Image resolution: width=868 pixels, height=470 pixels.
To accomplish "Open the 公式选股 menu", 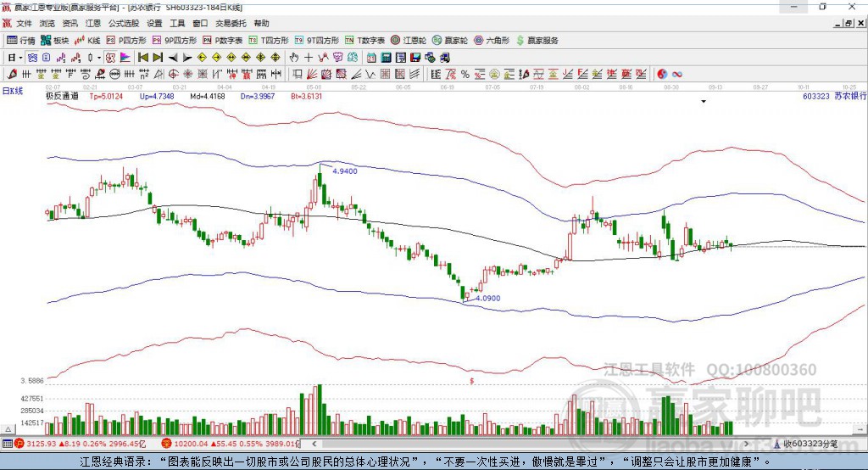I will tap(124, 23).
